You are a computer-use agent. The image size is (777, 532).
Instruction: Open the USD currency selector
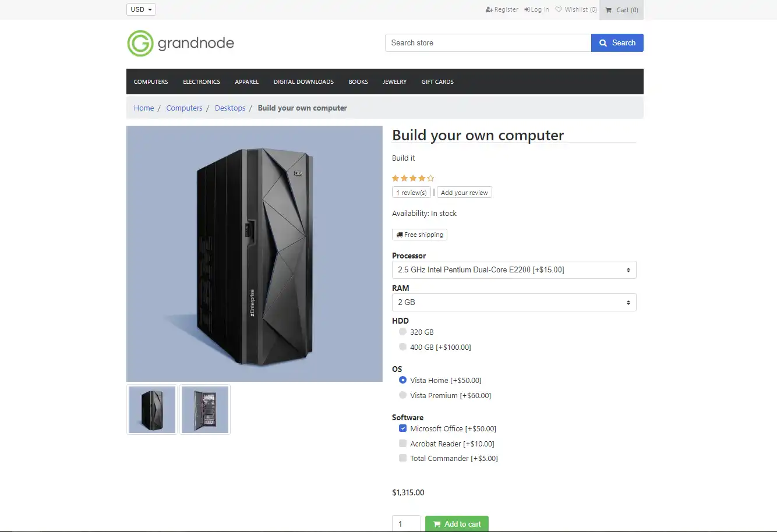point(141,10)
